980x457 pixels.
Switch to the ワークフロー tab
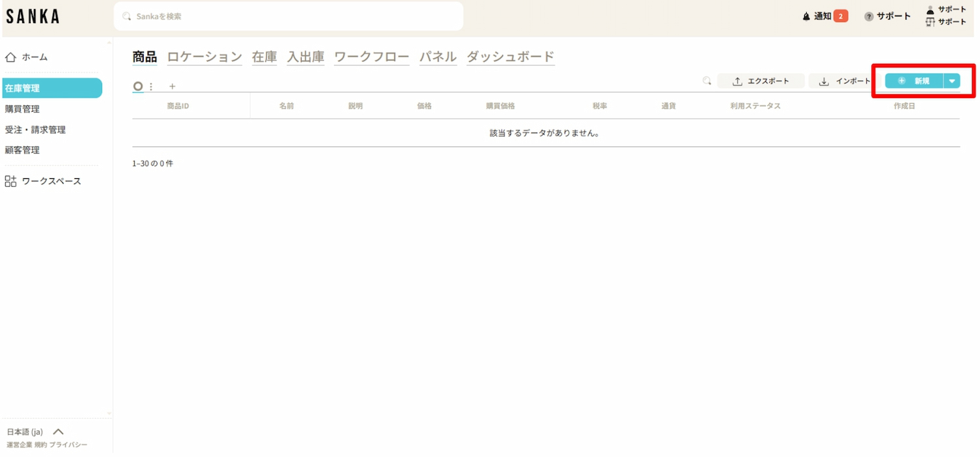(372, 57)
